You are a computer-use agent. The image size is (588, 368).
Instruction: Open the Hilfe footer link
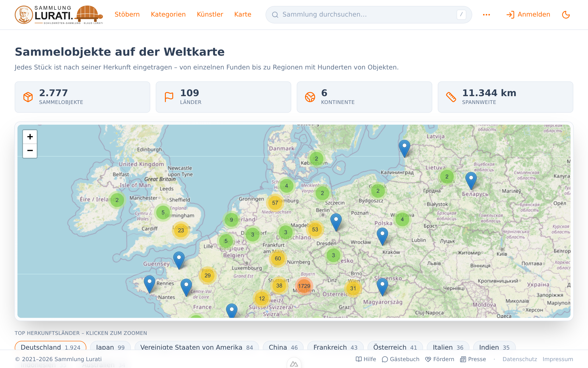pyautogui.click(x=366, y=359)
